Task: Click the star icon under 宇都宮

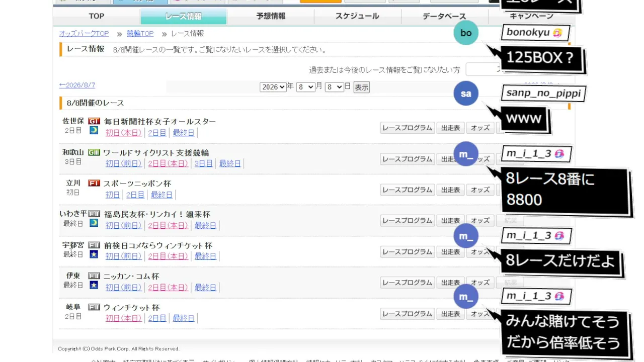Action: click(x=94, y=254)
